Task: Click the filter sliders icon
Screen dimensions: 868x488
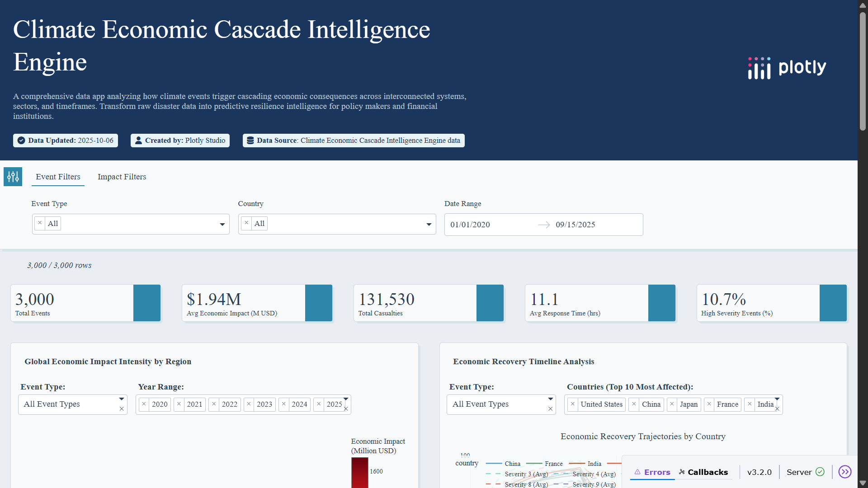Action: (13, 177)
